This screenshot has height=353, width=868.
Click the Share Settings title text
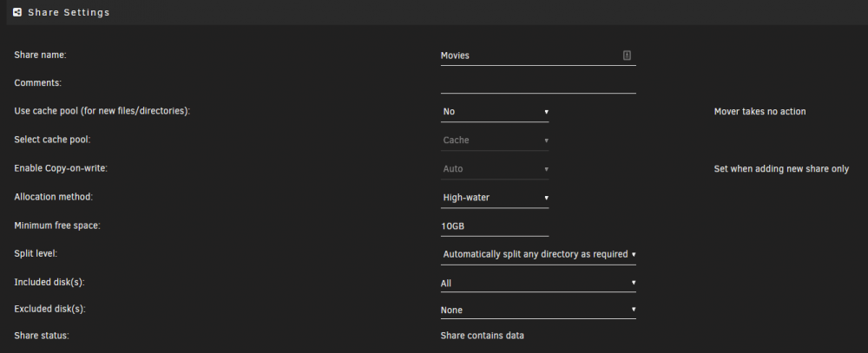coord(69,12)
